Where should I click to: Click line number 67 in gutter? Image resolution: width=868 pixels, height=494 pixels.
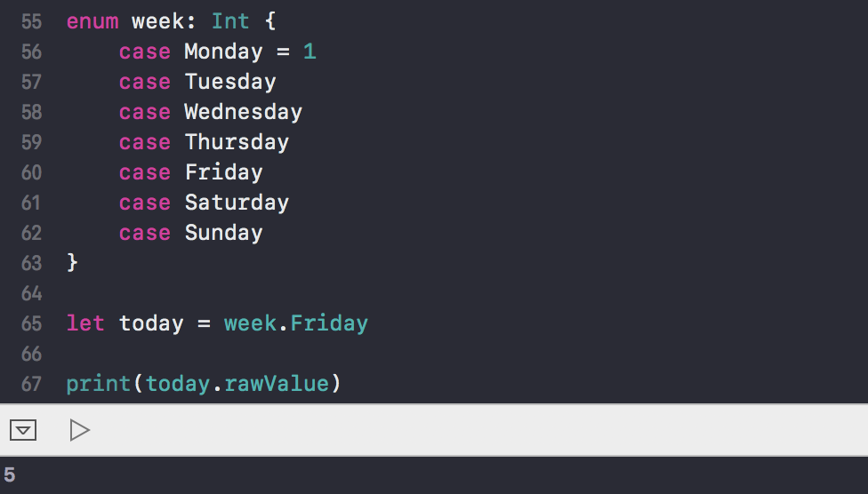point(31,384)
